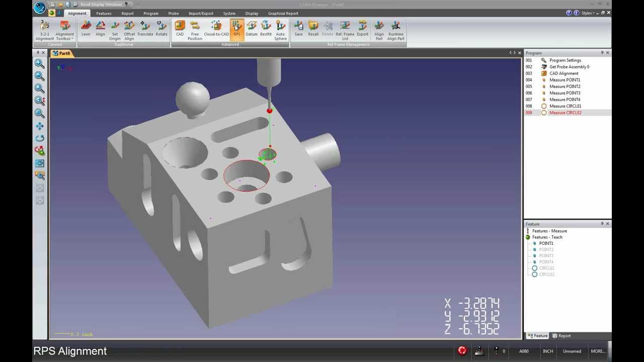This screenshot has height=362, width=644.
Task: Open the Report ribbon tab
Action: [127, 14]
